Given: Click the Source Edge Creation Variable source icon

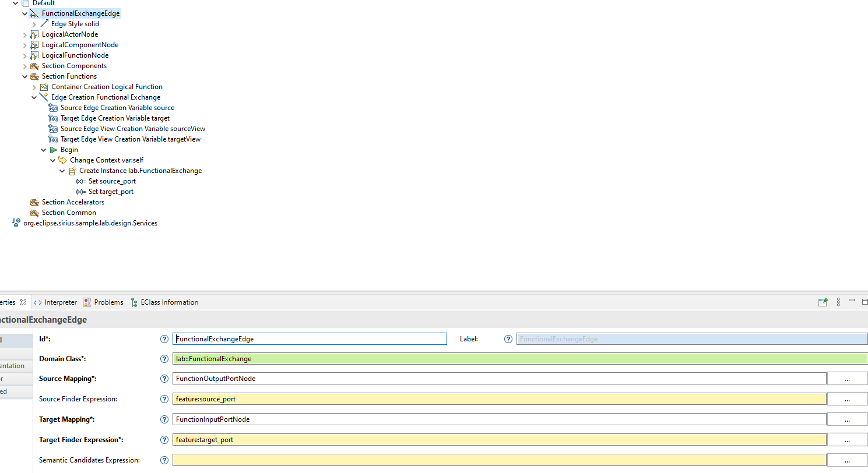Looking at the screenshot, I should point(54,108).
